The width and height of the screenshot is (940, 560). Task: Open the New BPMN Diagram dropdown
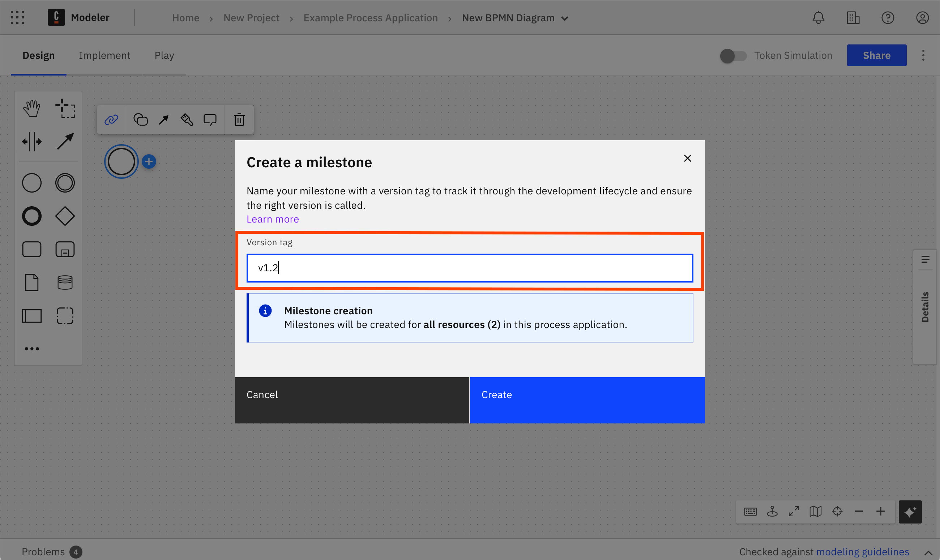point(564,18)
